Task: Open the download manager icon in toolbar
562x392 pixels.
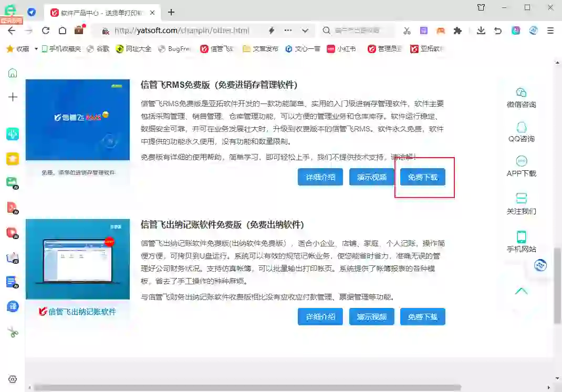Action: [x=481, y=31]
